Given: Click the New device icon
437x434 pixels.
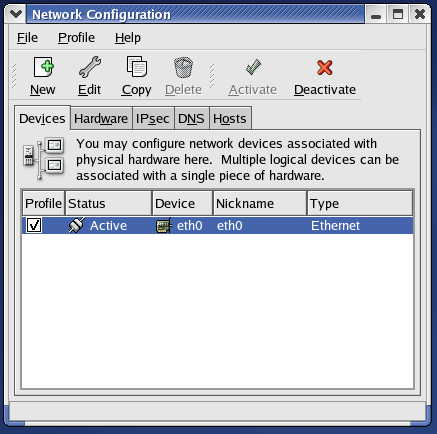Looking at the screenshot, I should 43,67.
